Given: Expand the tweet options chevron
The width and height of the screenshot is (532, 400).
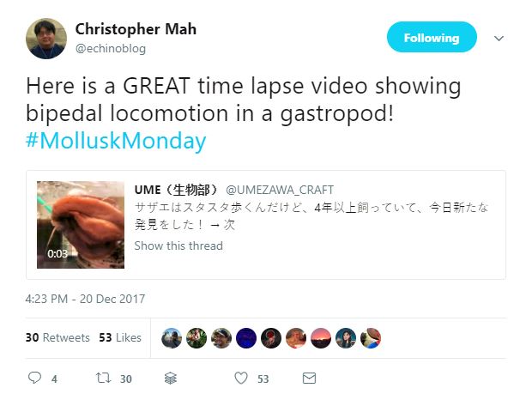Looking at the screenshot, I should click(x=499, y=38).
